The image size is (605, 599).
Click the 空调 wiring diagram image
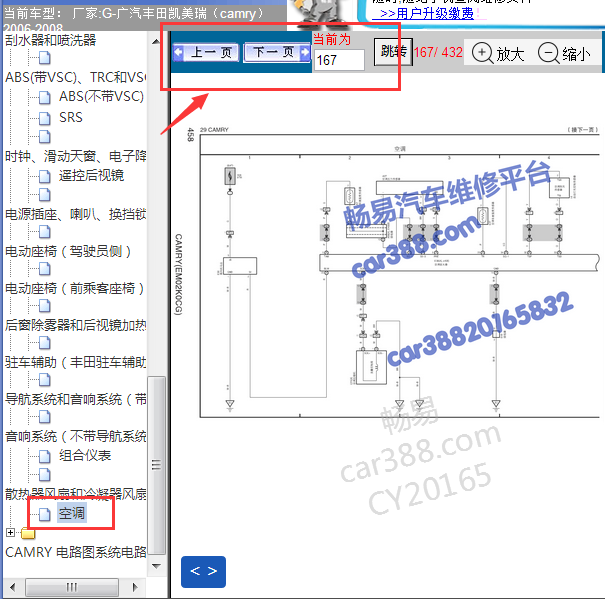[x=399, y=276]
